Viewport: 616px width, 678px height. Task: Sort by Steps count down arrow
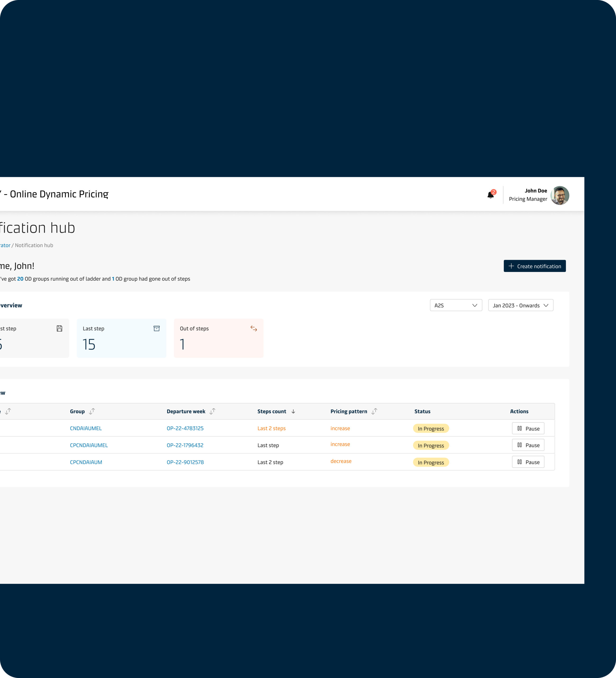click(x=293, y=411)
